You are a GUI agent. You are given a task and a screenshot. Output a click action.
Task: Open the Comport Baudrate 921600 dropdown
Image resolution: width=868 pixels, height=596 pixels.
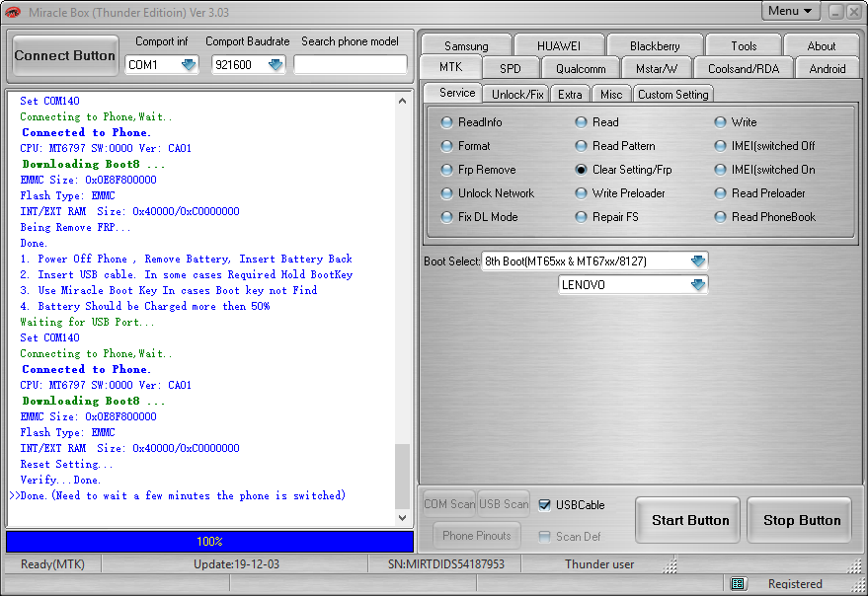click(276, 65)
